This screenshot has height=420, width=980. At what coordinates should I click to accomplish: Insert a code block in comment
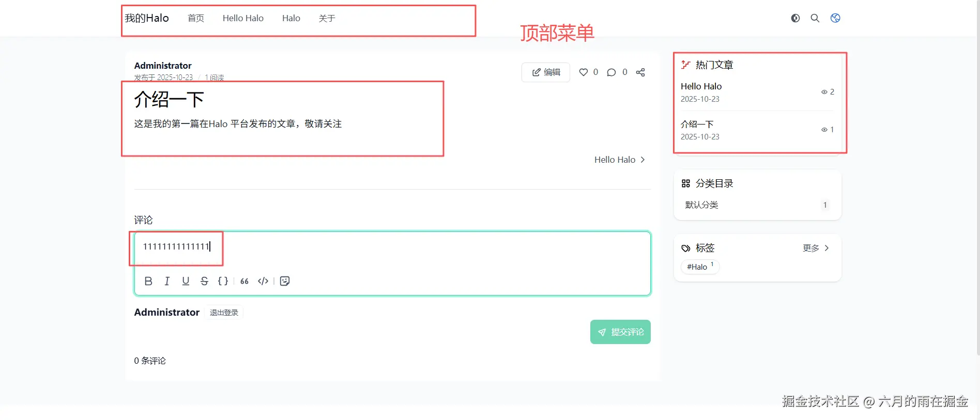coord(263,281)
